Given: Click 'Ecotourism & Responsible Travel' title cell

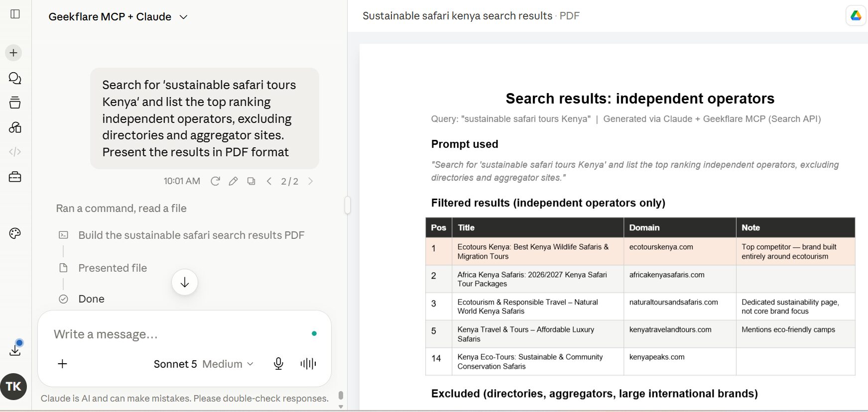Looking at the screenshot, I should (538, 306).
